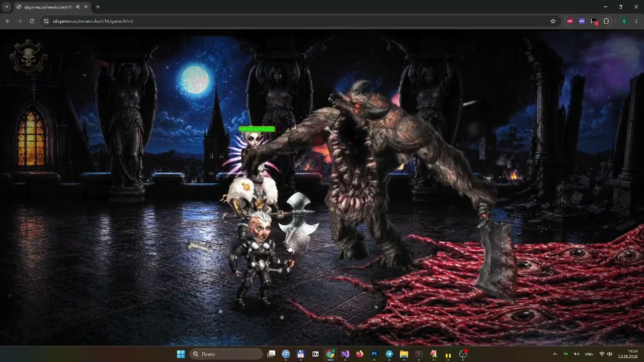Reload the game page
The image size is (644, 362).
(x=32, y=21)
